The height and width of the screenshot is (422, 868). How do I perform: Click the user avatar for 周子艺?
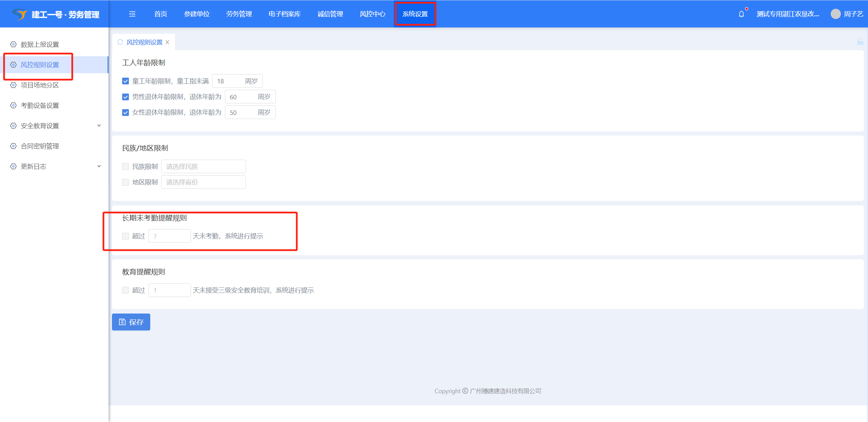(x=835, y=14)
